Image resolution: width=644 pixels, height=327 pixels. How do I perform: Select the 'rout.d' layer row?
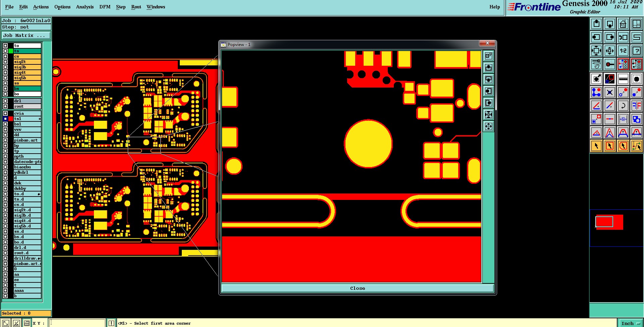tap(27, 253)
